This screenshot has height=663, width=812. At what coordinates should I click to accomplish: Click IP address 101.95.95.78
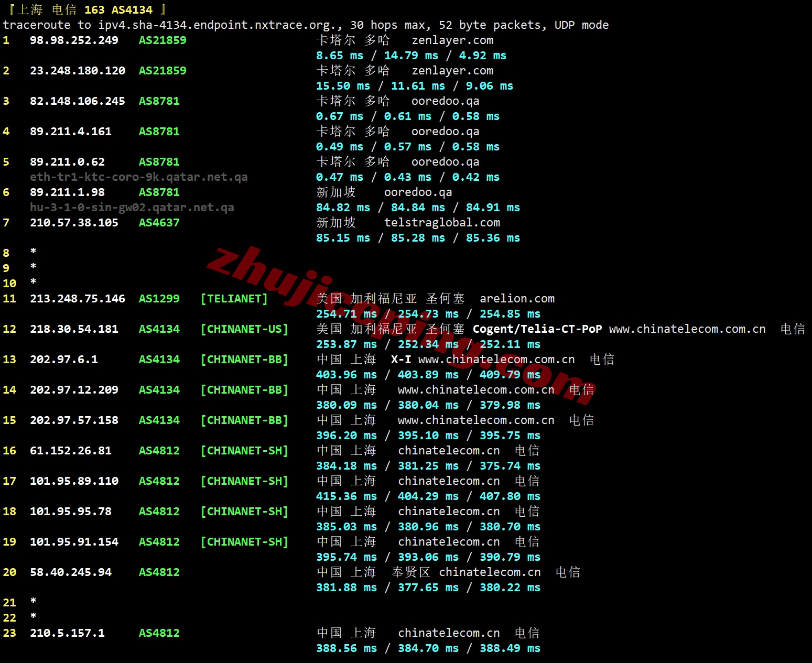(x=71, y=512)
